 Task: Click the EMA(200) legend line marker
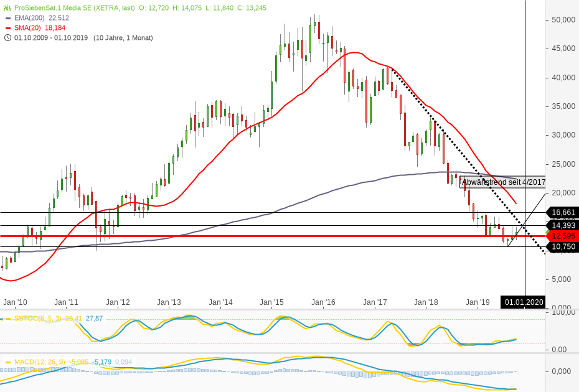point(7,18)
